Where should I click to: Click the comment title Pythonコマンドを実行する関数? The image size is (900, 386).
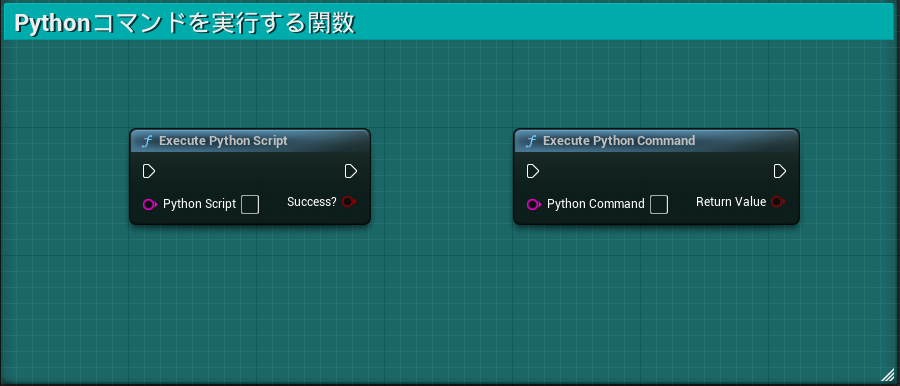tap(184, 24)
